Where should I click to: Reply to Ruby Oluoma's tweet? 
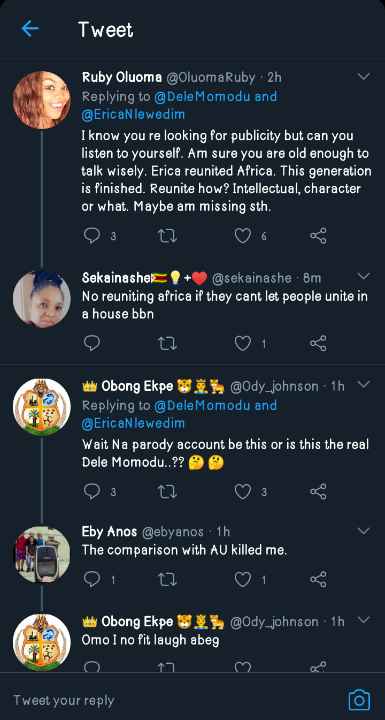click(x=92, y=236)
